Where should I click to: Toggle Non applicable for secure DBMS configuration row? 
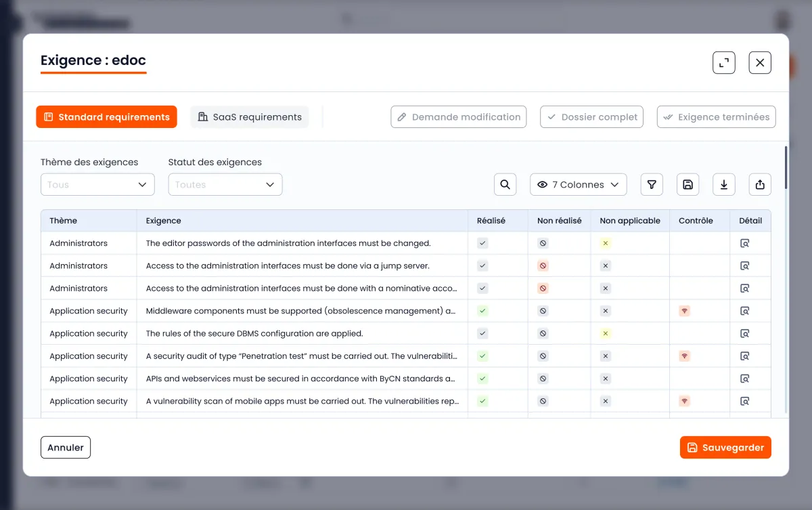pos(606,333)
